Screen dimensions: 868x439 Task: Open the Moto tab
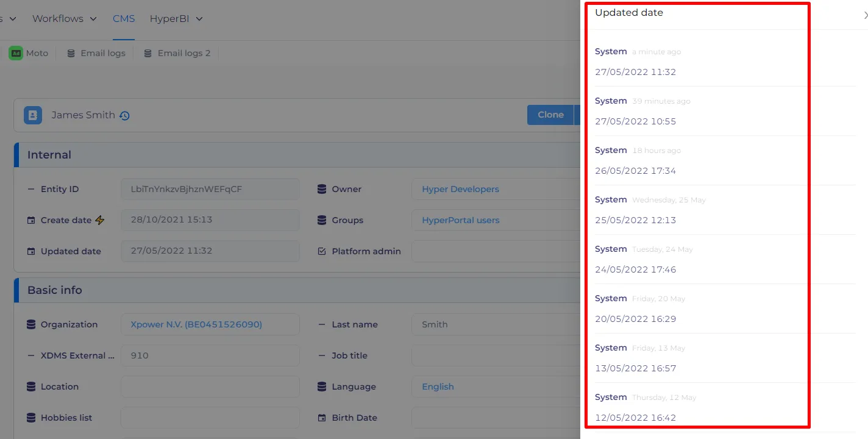[29, 53]
